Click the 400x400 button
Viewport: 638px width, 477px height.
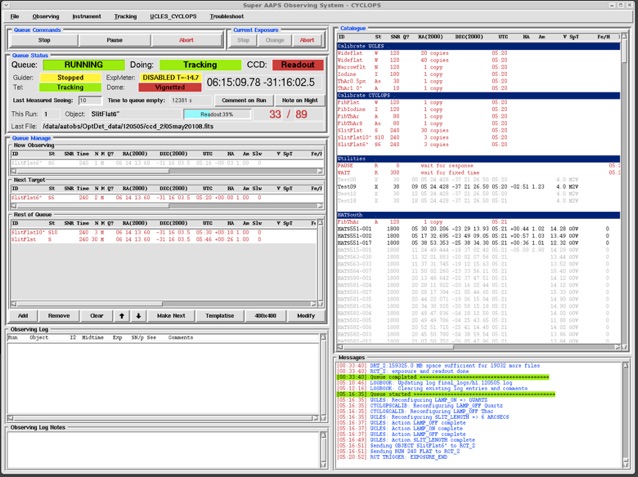(265, 315)
